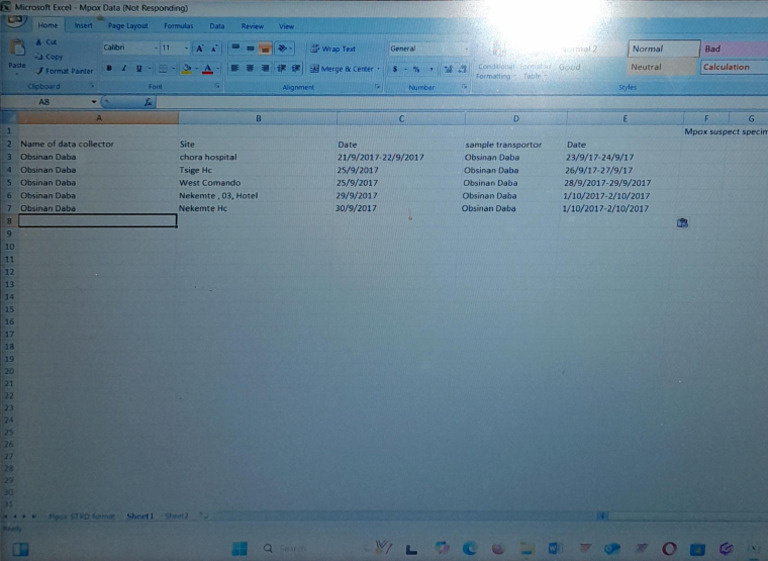Select cell 'chora hospital'
768x561 pixels.
258,157
